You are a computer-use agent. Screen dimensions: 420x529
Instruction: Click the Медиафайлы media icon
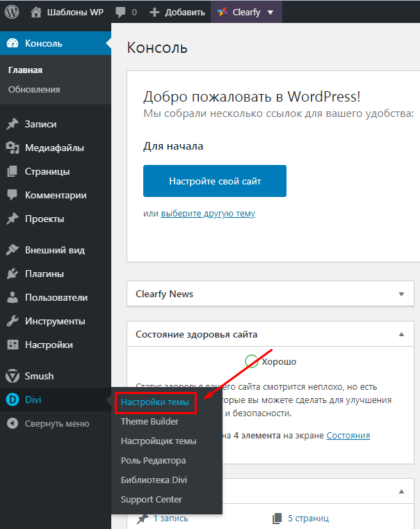coord(13,148)
